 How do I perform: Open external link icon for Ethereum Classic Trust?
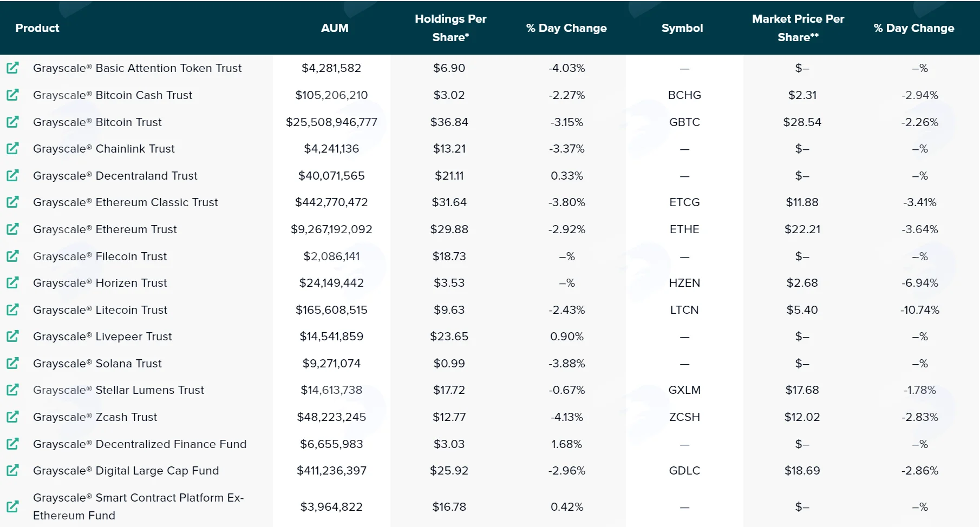(x=12, y=202)
